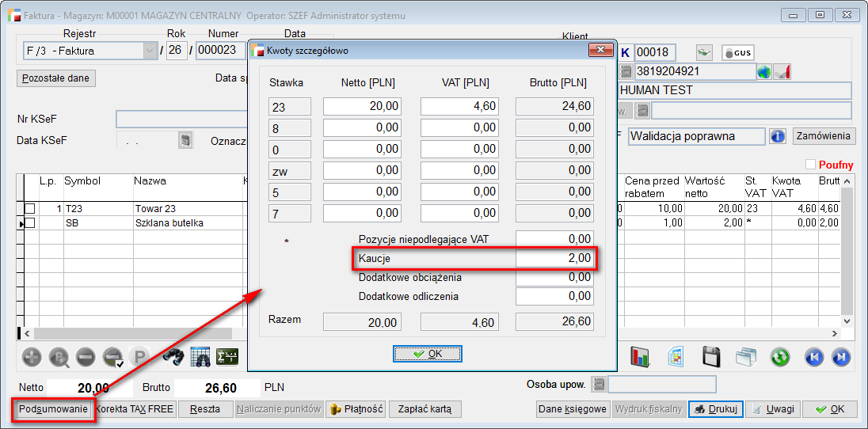Click the client code field 00018
The image size is (868, 429).
[656, 53]
